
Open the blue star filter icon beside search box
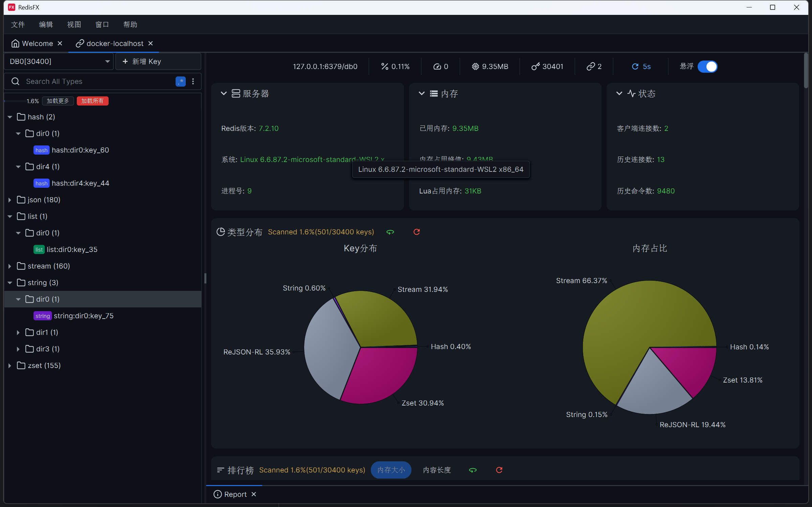181,82
